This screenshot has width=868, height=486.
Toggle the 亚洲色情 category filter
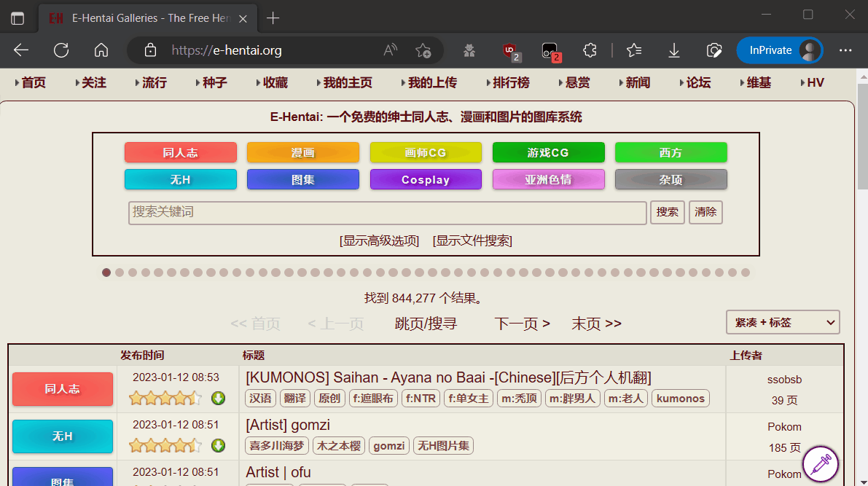[x=548, y=179]
